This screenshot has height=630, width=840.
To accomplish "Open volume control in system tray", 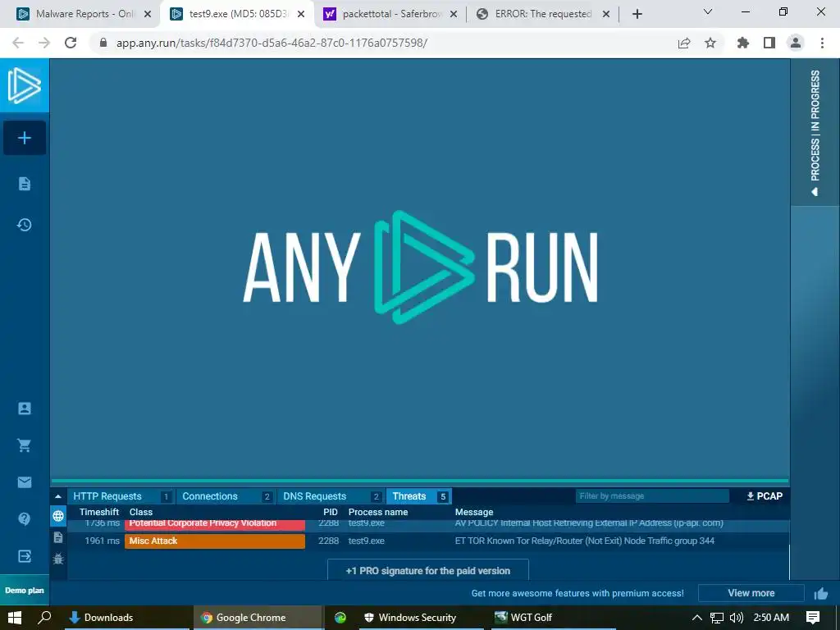I will 737,618.
